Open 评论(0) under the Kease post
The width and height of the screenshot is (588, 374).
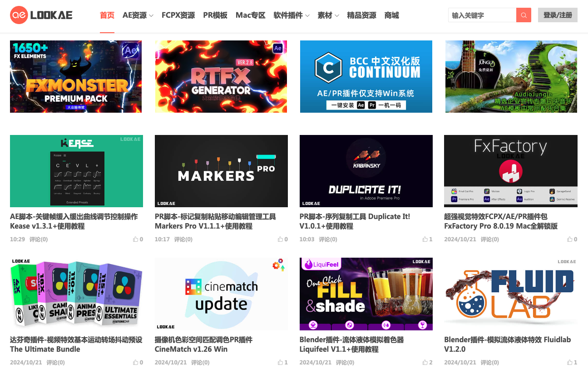point(39,239)
